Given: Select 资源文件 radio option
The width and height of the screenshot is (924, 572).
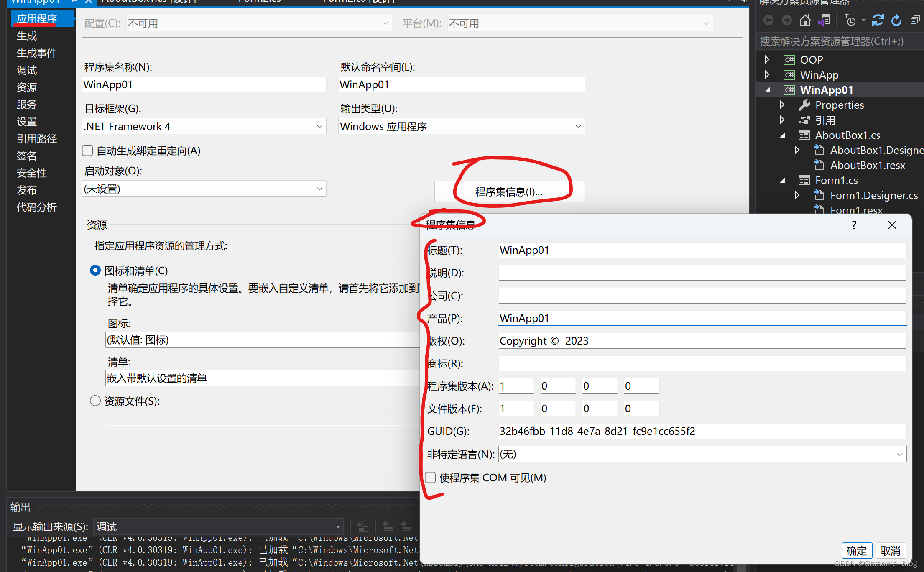Looking at the screenshot, I should tap(95, 401).
